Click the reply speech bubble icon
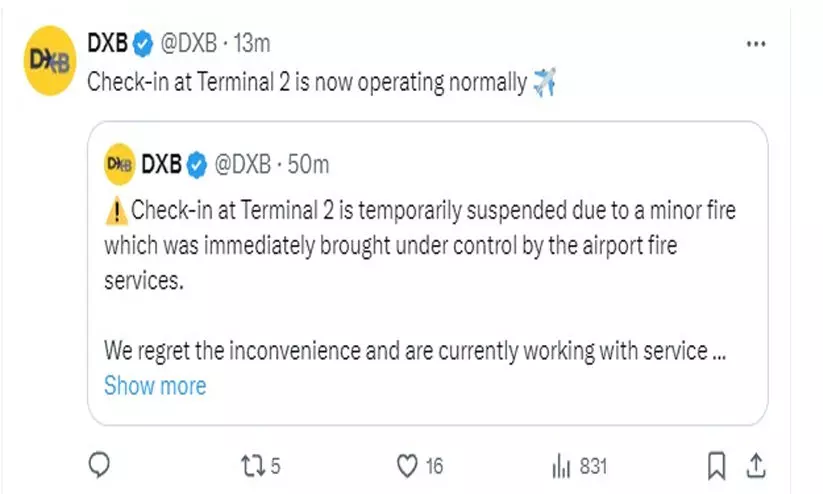This screenshot has width=823, height=494. (x=99, y=465)
